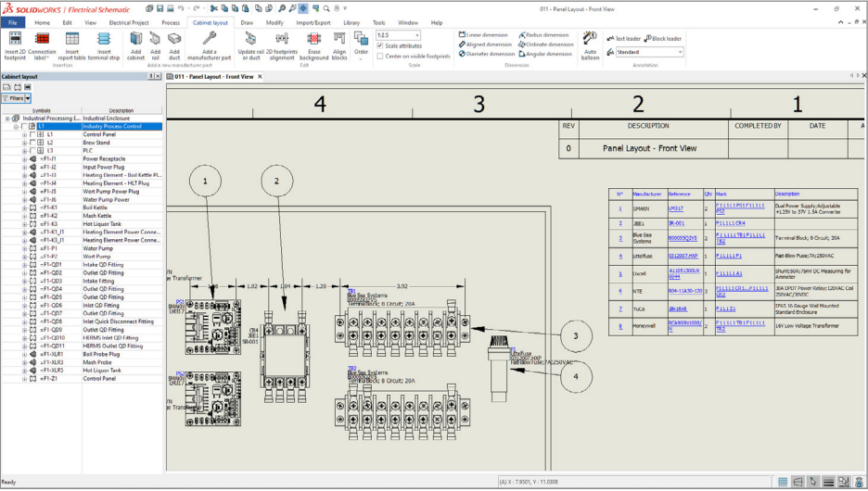Select the =F1-P2 Wort Pump row
Viewport: 868px width, 491px height.
82,257
